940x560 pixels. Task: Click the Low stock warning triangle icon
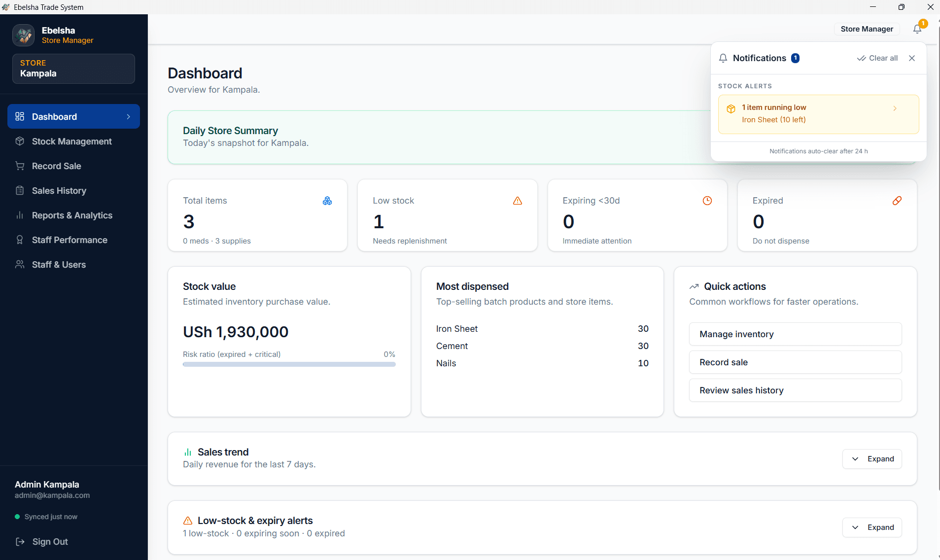[518, 201]
